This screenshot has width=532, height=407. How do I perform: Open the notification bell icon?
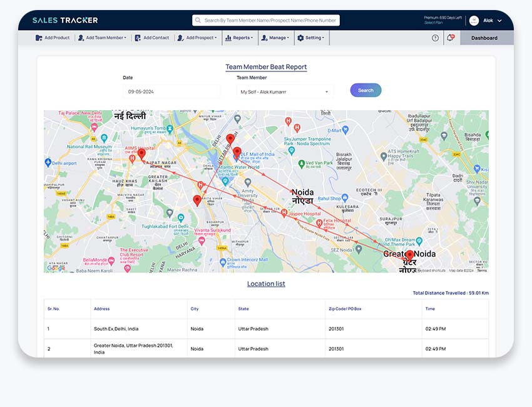[450, 36]
